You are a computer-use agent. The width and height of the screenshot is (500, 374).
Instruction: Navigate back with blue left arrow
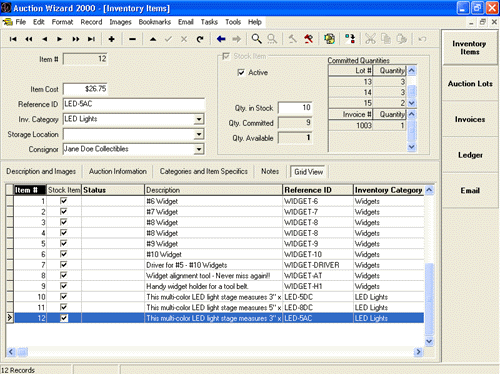(x=221, y=39)
